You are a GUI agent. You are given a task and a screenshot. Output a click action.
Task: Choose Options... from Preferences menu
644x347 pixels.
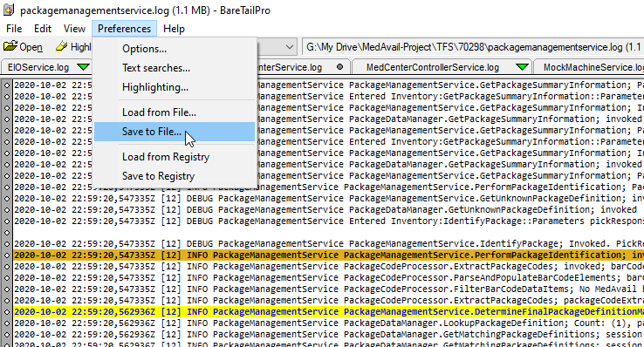point(175,49)
